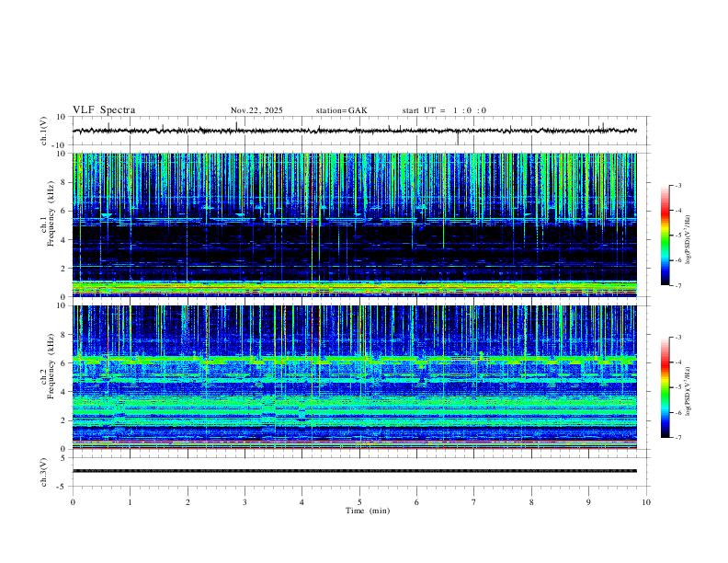
Task: Click the time axis tick label "10"
Action: pos(646,502)
